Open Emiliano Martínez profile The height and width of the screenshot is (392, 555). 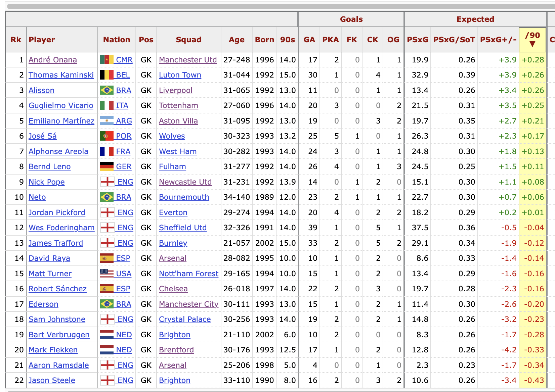click(x=61, y=121)
